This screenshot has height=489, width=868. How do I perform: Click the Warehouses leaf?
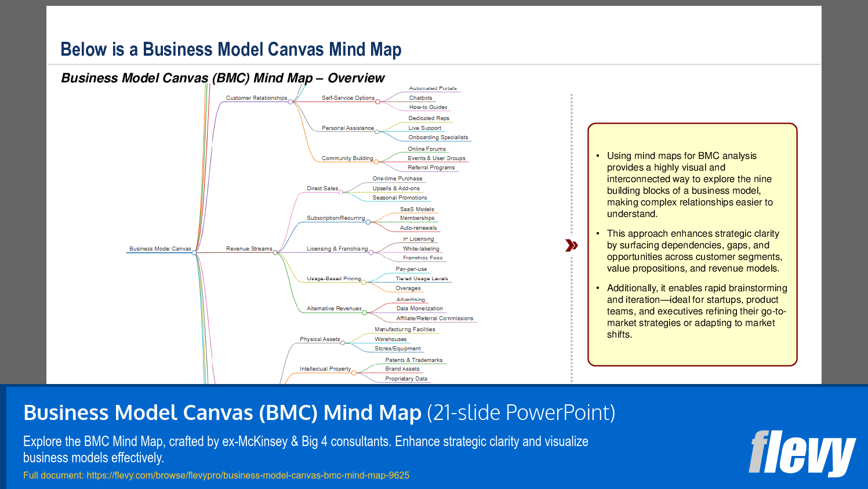point(390,339)
